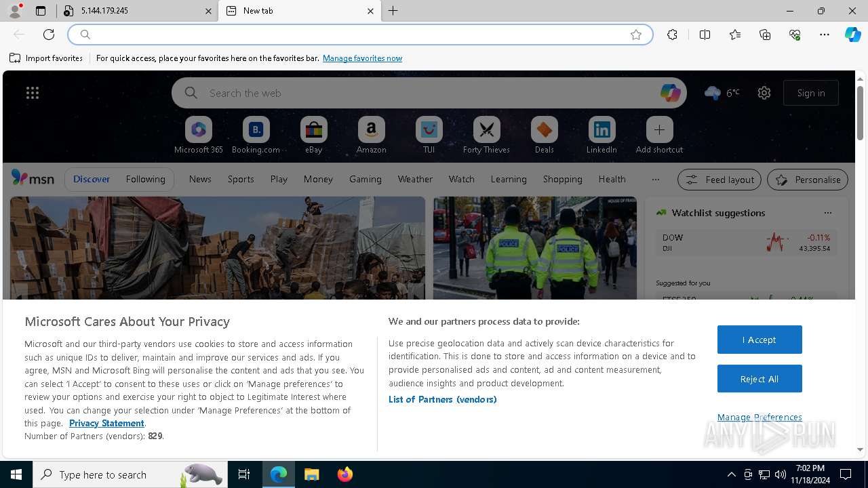Screen dimensions: 868x488
Task: Open the Amazon shortcut
Action: (x=371, y=135)
